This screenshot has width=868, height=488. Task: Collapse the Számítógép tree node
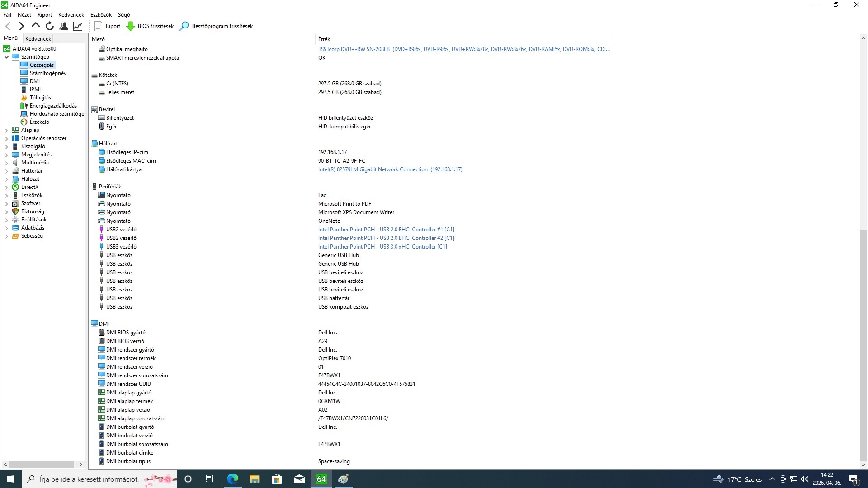(x=6, y=57)
